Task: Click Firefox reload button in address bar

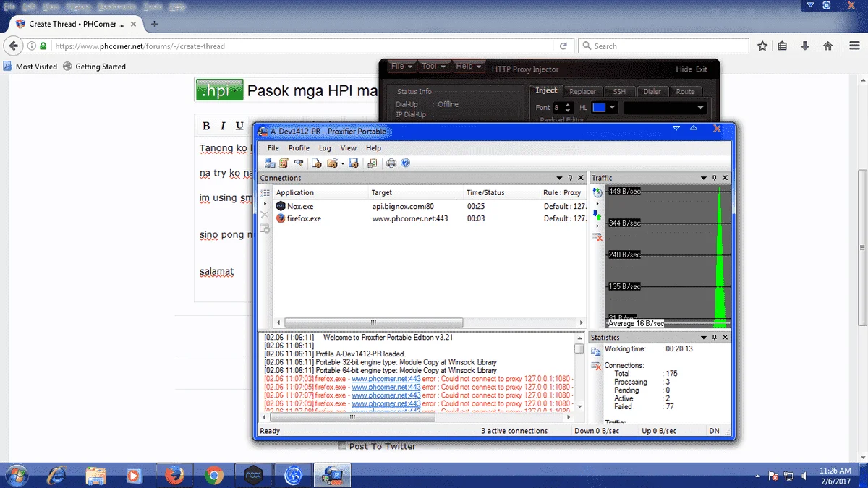Action: click(x=563, y=46)
